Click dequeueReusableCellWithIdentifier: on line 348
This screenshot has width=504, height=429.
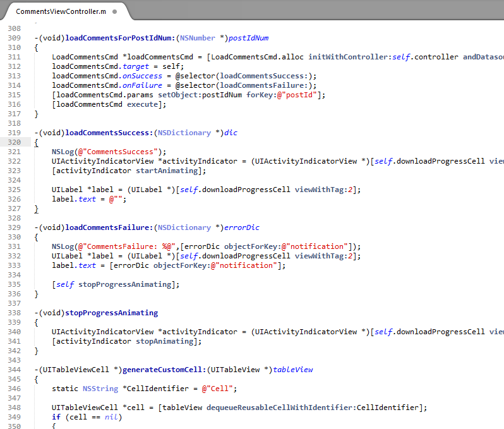click(x=282, y=408)
